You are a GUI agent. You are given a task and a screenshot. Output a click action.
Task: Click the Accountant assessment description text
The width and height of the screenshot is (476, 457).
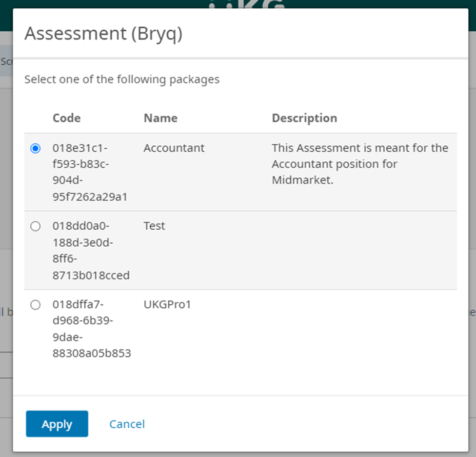360,164
